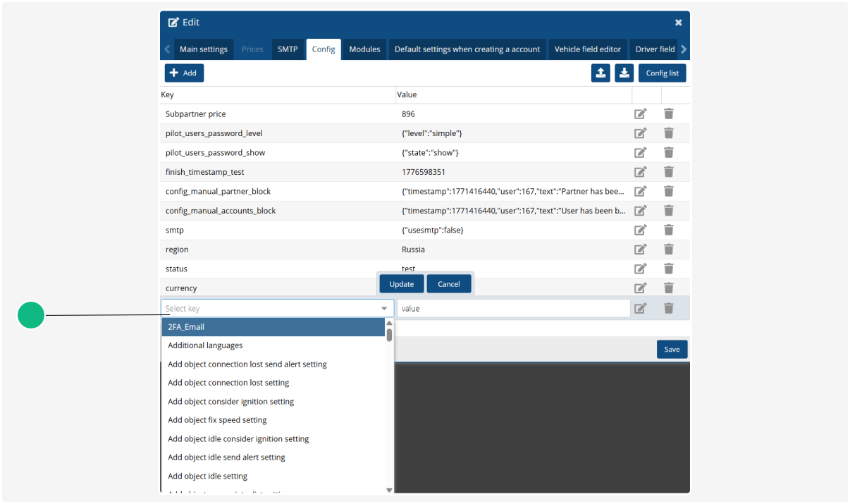Click the download config icon
This screenshot has width=850, height=504.
click(624, 73)
